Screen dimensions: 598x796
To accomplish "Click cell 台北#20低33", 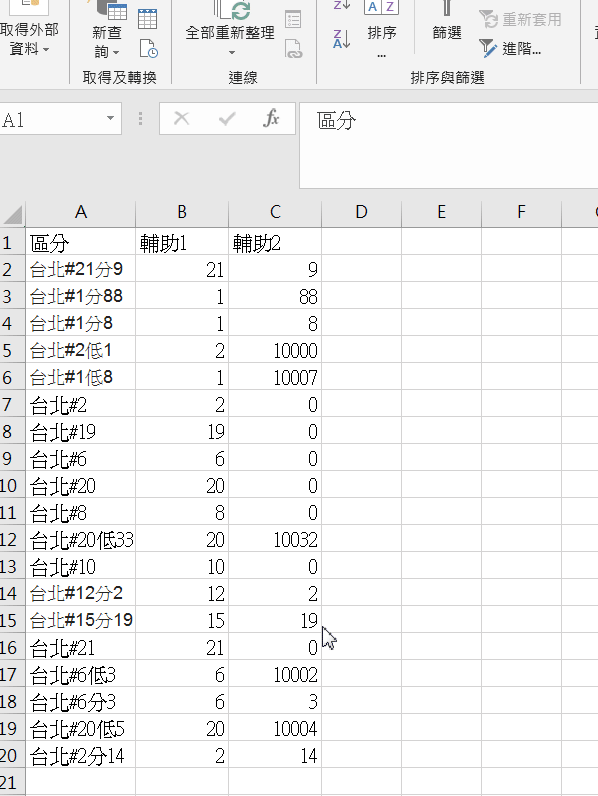I will [x=81, y=539].
